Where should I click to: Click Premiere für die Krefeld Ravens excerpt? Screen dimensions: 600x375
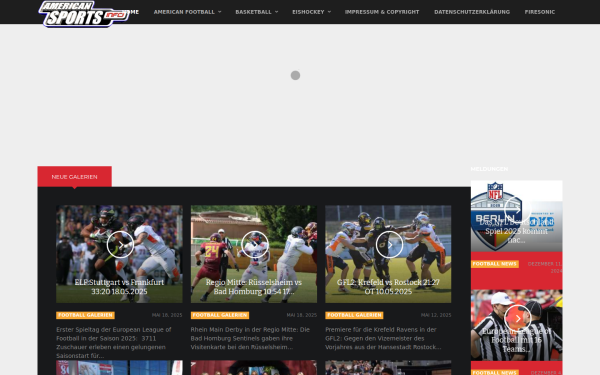pos(383,338)
